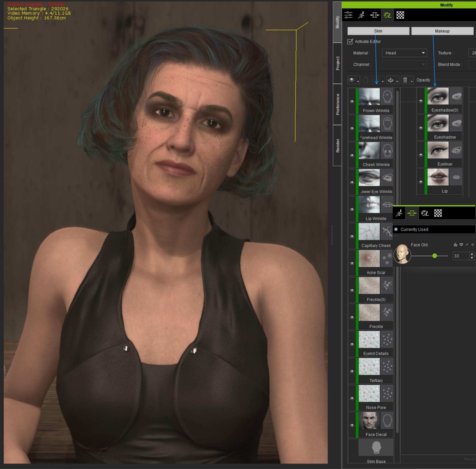Open the checkerboard material icon next to green palette
The width and height of the screenshot is (476, 469).
click(x=400, y=15)
